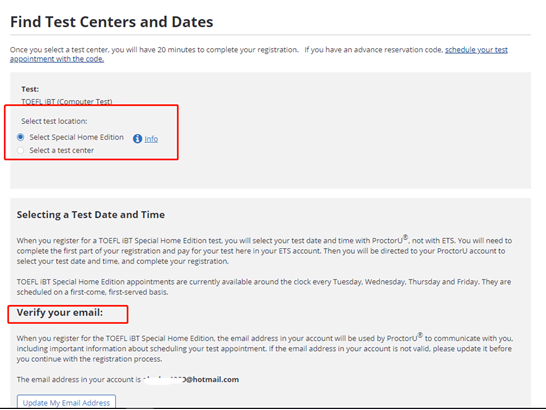
Task: Click the 'Update My Email Address' button
Action: pyautogui.click(x=66, y=402)
